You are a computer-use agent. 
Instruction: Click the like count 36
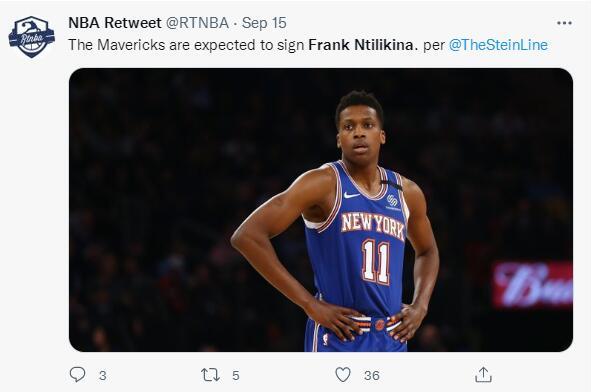(x=372, y=375)
